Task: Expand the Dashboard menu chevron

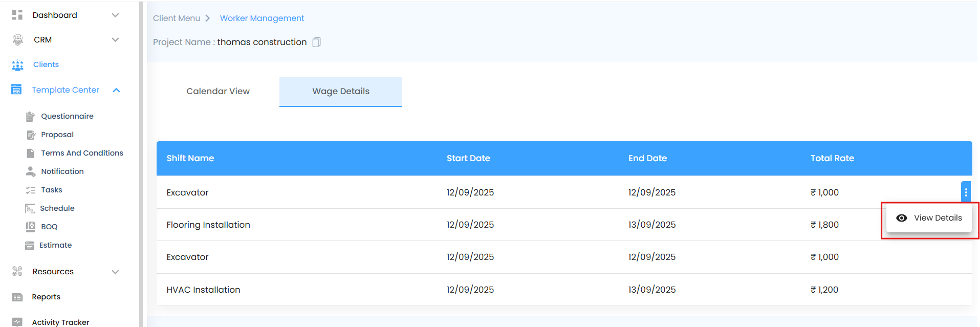Action: click(115, 15)
